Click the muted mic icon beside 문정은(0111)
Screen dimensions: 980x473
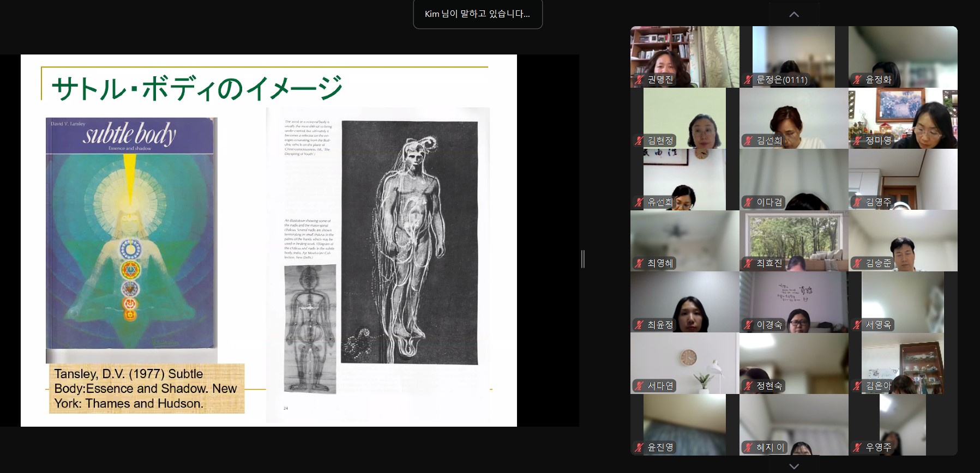(x=748, y=80)
